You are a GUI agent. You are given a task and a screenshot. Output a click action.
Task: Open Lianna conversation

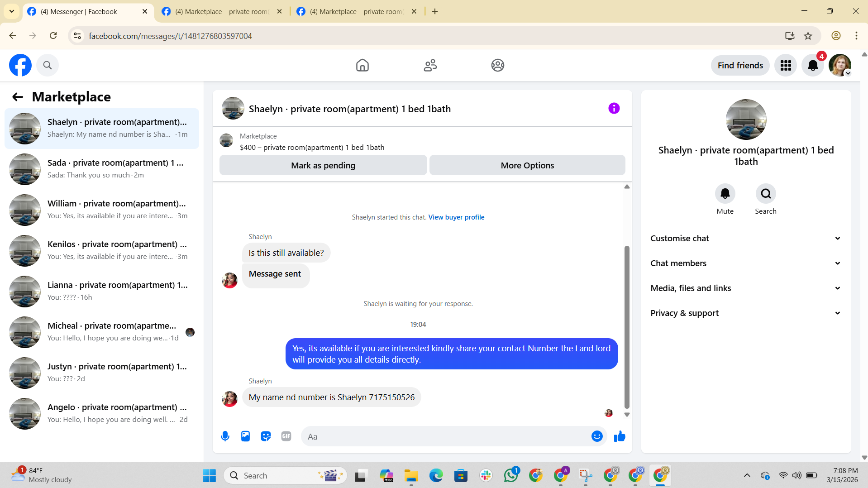click(102, 291)
